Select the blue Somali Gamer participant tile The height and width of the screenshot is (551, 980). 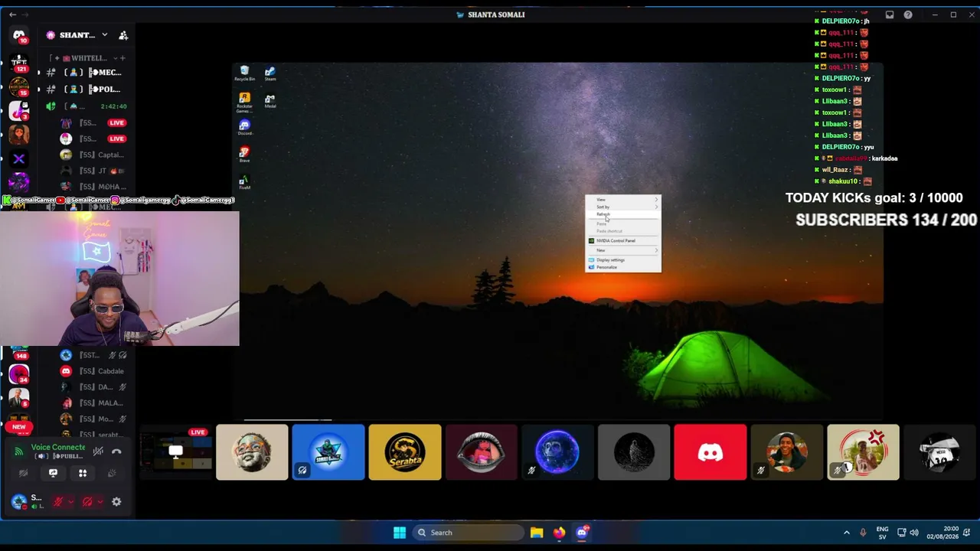328,452
